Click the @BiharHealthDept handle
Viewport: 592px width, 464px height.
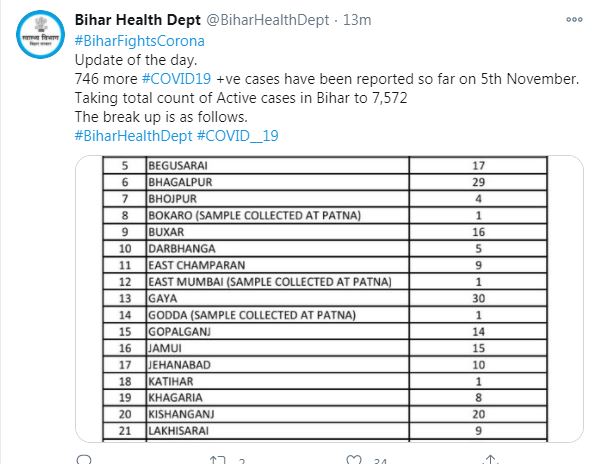(x=268, y=20)
